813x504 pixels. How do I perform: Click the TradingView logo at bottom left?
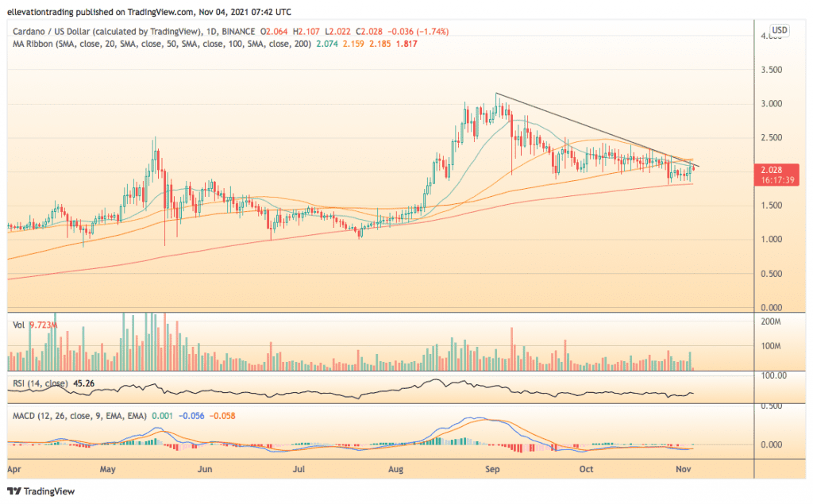click(41, 491)
